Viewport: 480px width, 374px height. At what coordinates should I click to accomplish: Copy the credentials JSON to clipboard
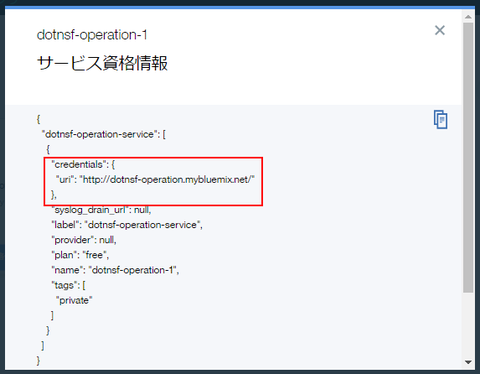[x=440, y=119]
